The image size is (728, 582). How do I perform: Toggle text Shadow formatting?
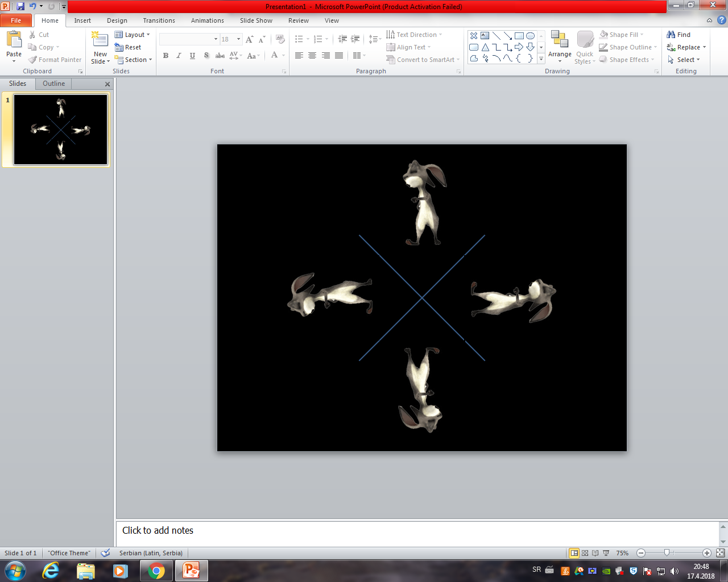click(x=206, y=55)
